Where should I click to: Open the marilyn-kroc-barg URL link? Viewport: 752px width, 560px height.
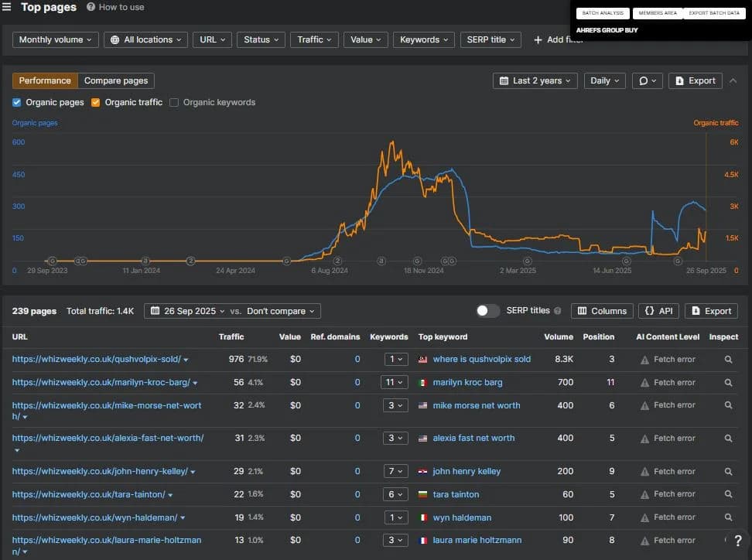[101, 382]
